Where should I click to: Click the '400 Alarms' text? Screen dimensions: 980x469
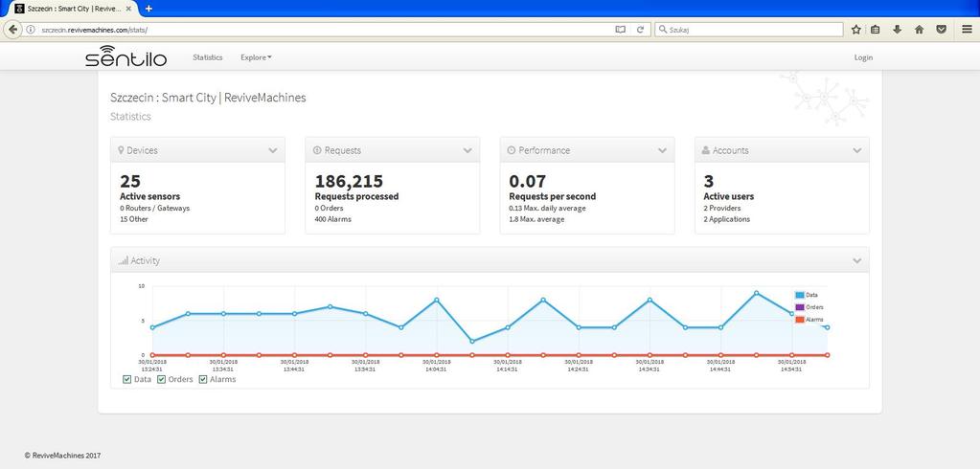click(333, 219)
